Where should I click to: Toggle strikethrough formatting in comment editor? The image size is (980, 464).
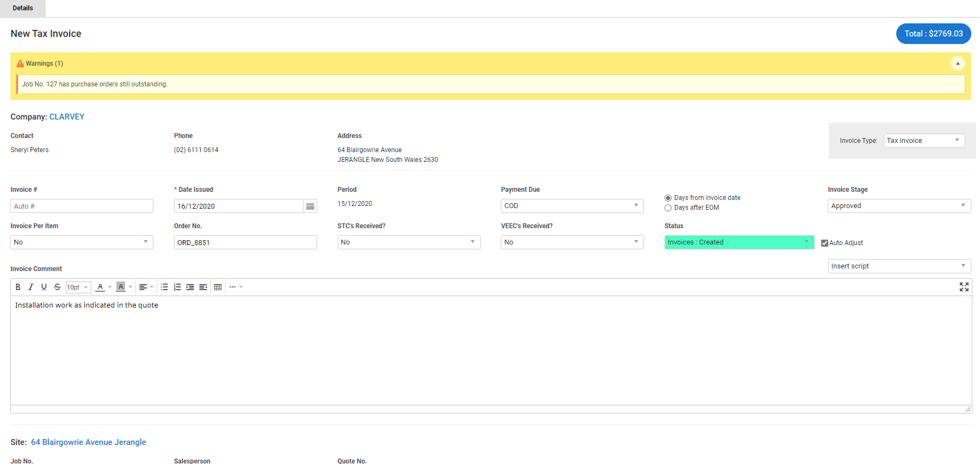coord(57,287)
